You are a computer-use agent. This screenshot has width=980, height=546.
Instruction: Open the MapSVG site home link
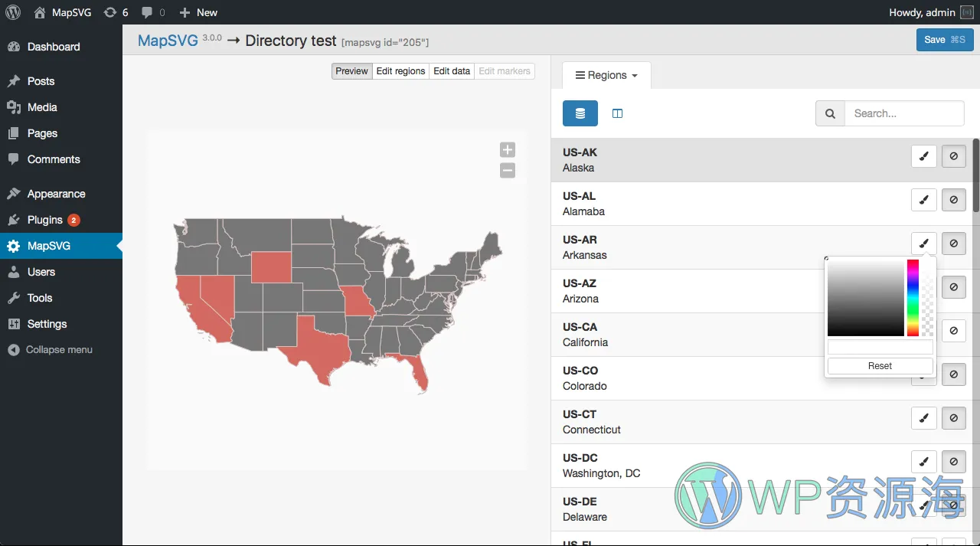pyautogui.click(x=61, y=12)
